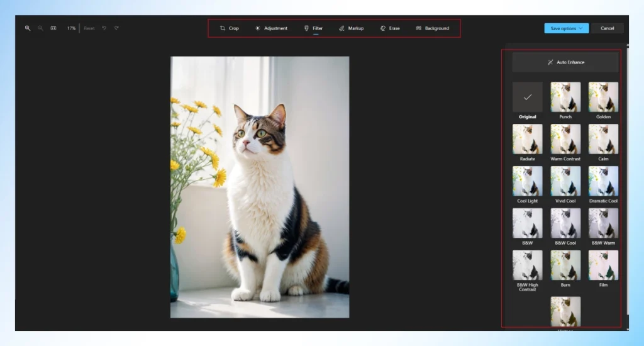Open the Markup tab
Image resolution: width=644 pixels, height=346 pixels.
click(351, 28)
